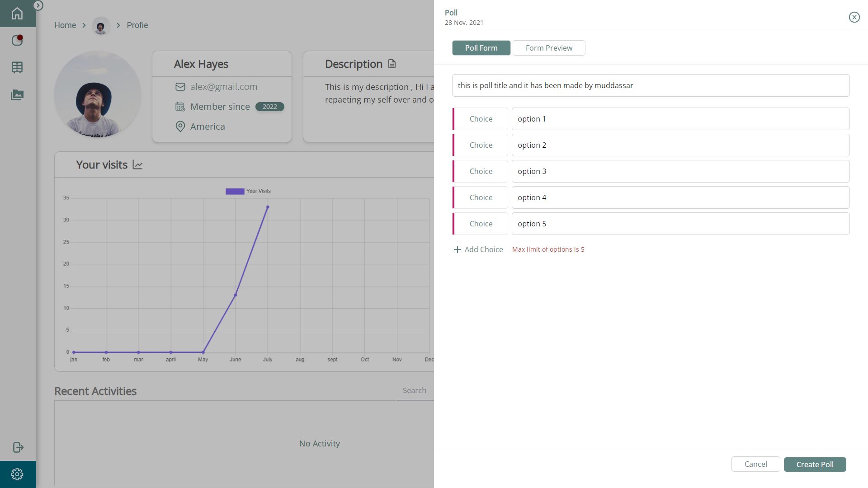
Task: Switch to Poll Form tab
Action: [481, 48]
